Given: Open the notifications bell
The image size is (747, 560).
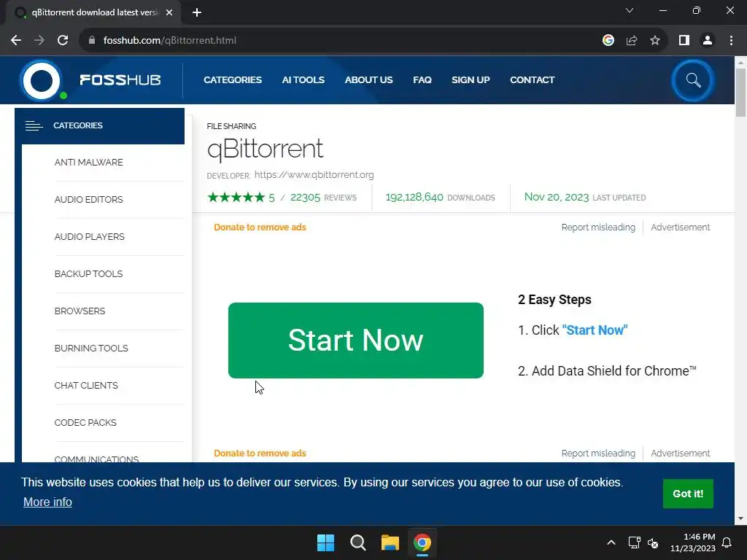Looking at the screenshot, I should click(x=727, y=542).
